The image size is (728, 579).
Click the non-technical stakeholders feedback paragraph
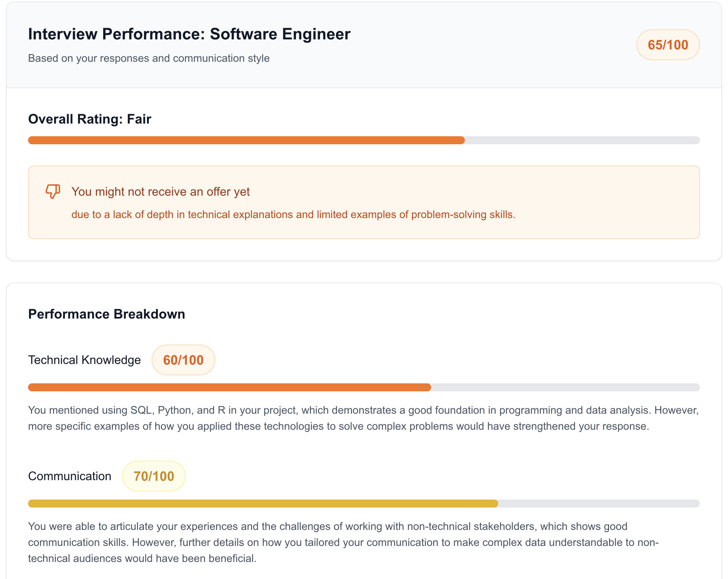click(x=343, y=542)
